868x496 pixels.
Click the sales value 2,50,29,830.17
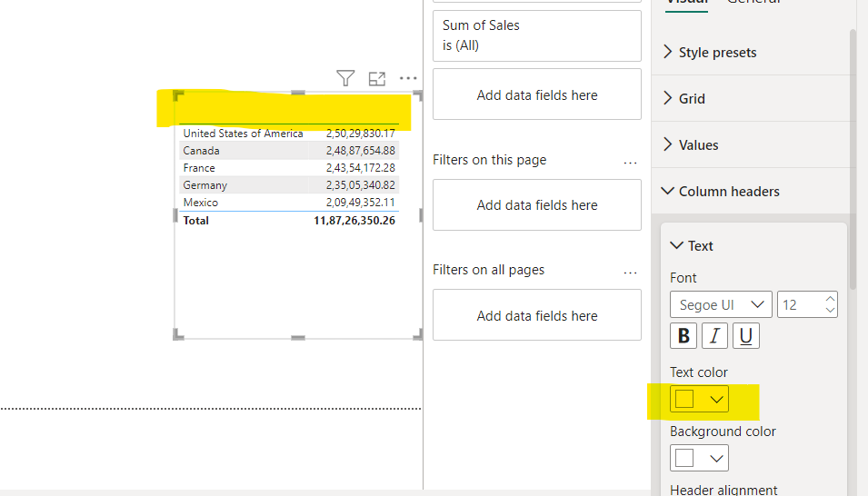(x=360, y=134)
